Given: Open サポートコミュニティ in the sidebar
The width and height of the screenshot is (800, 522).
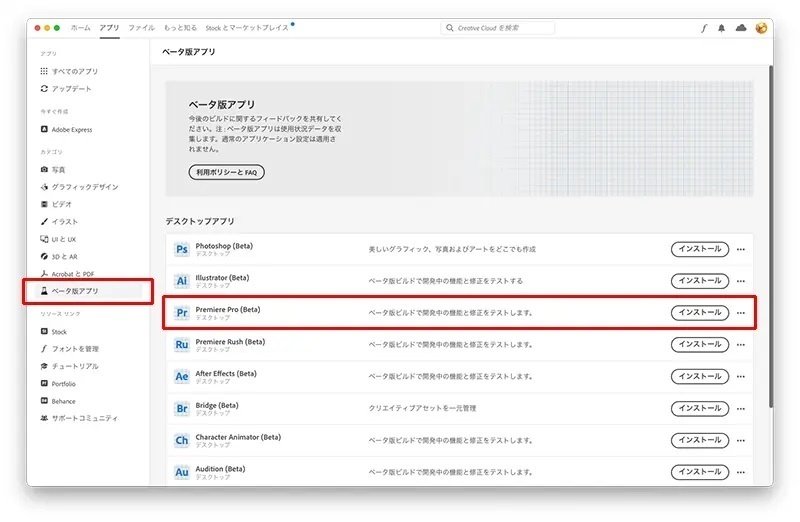Looking at the screenshot, I should click(79, 418).
